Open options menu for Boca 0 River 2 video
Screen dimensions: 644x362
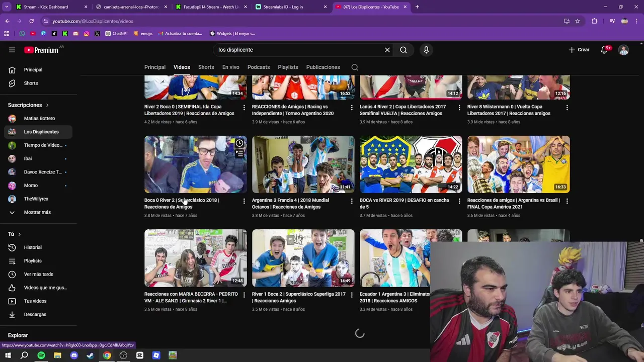click(244, 201)
